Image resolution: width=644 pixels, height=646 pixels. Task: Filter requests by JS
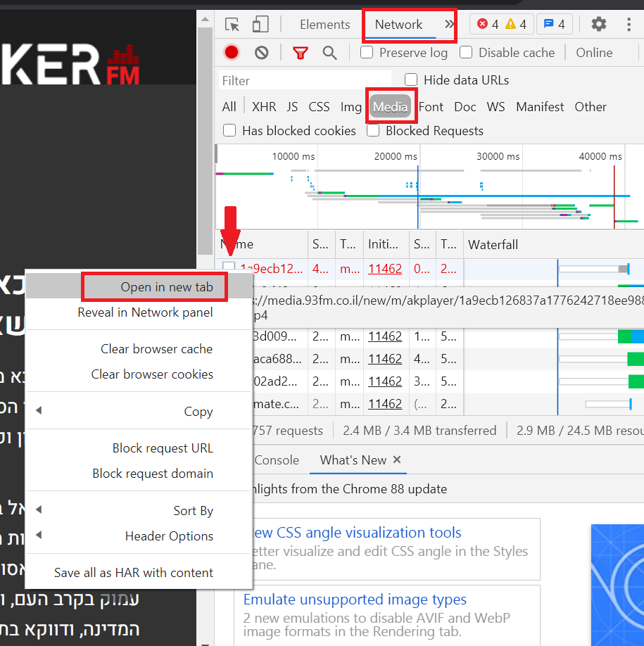pyautogui.click(x=292, y=107)
